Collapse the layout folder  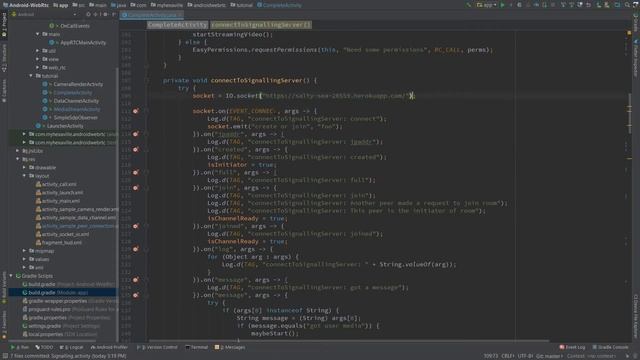click(24, 176)
